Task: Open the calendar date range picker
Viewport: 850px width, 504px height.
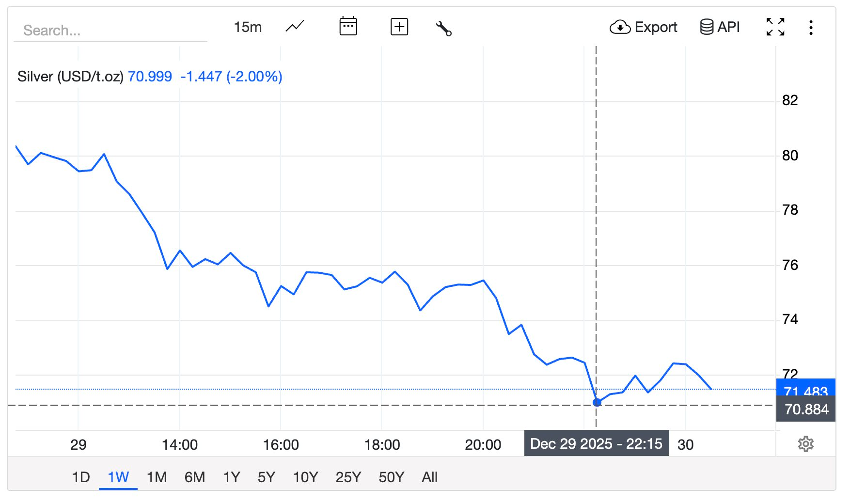Action: (348, 27)
